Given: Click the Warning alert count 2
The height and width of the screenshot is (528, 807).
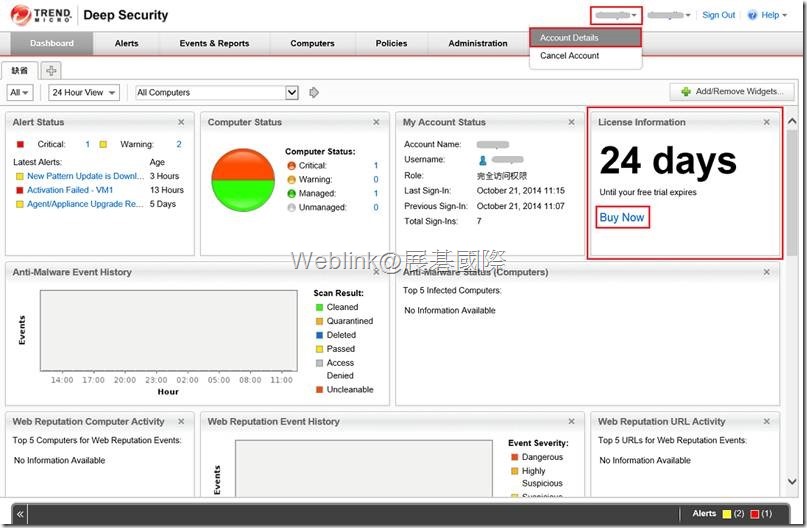Looking at the screenshot, I should pos(179,144).
